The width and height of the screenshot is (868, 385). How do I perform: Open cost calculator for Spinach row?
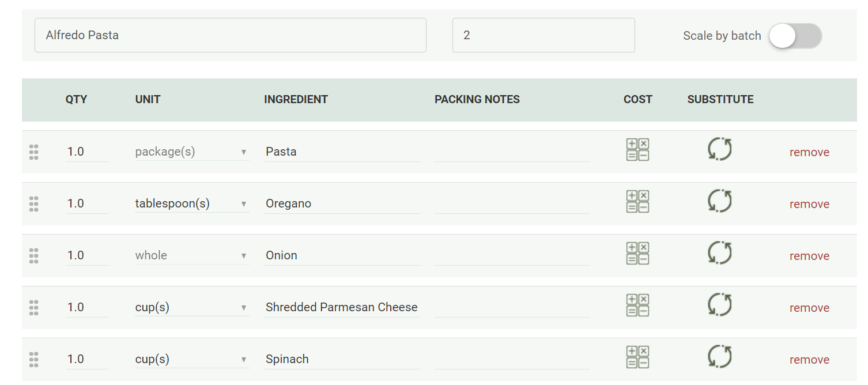click(x=637, y=357)
